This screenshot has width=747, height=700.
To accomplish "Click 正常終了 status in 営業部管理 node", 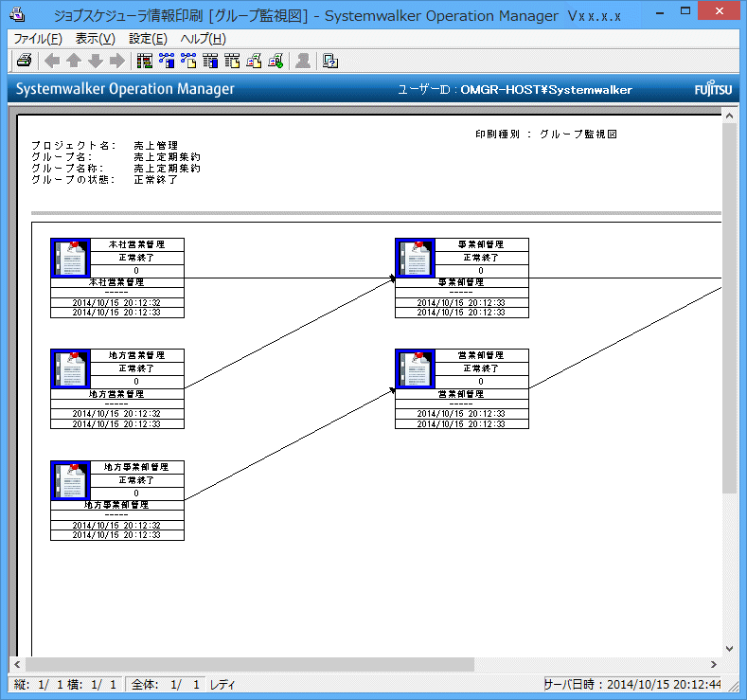I will (481, 368).
